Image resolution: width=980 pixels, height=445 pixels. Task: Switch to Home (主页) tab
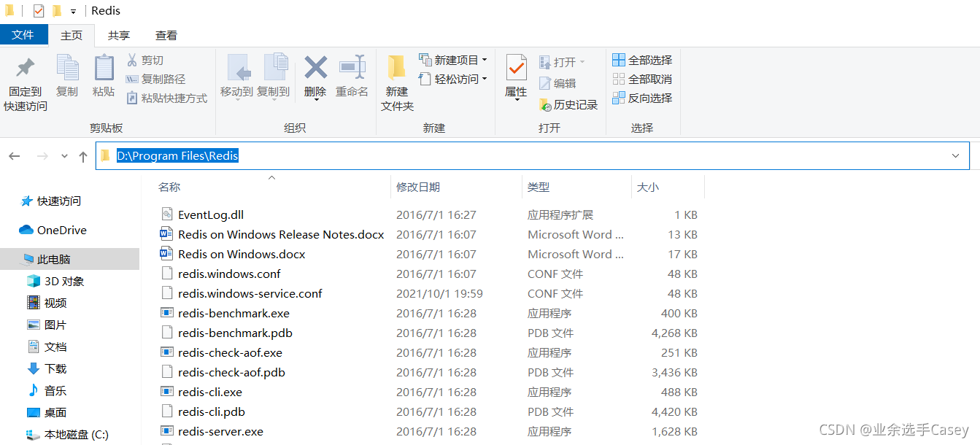coord(72,35)
